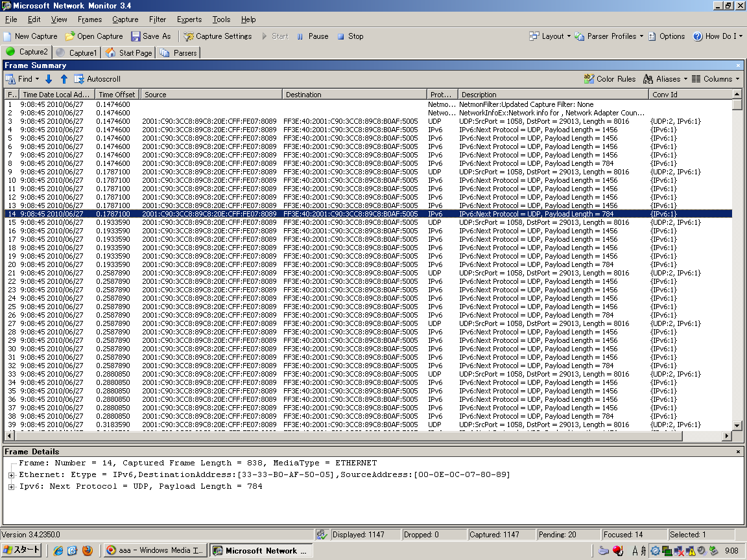The width and height of the screenshot is (747, 560).
Task: Sort by the Time Offset column header
Action: click(117, 95)
